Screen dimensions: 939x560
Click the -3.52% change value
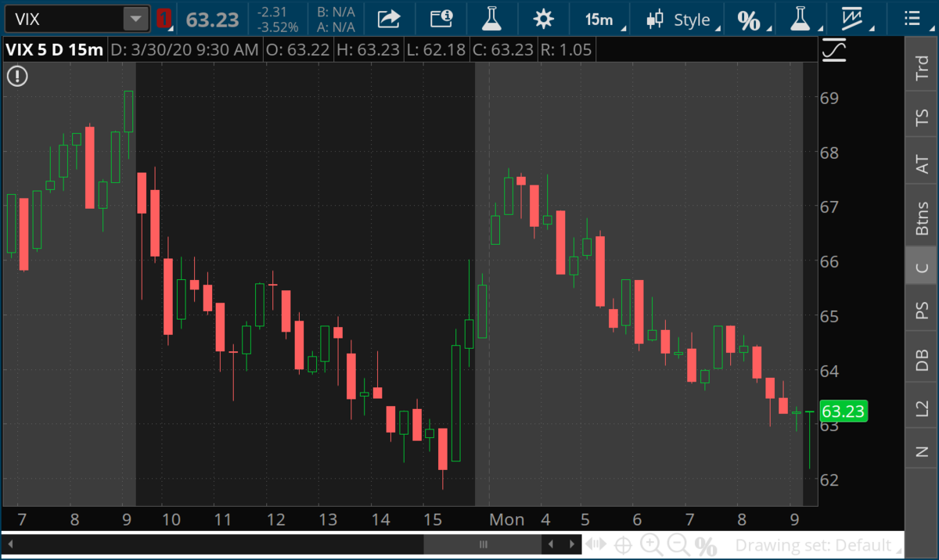click(277, 27)
